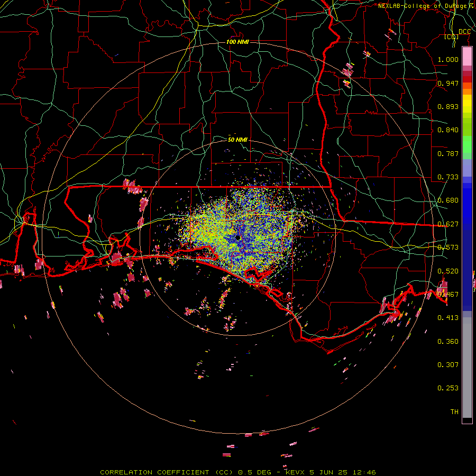Click the [CC] units label above legend
Viewport: 476px width, 476px height.
pyautogui.click(x=452, y=36)
